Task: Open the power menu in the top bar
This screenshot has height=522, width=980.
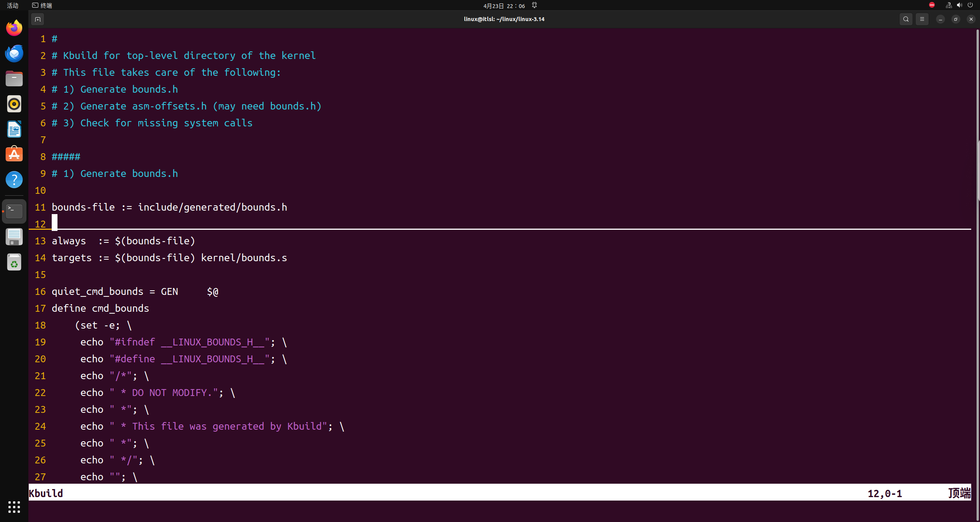Action: click(x=970, y=5)
